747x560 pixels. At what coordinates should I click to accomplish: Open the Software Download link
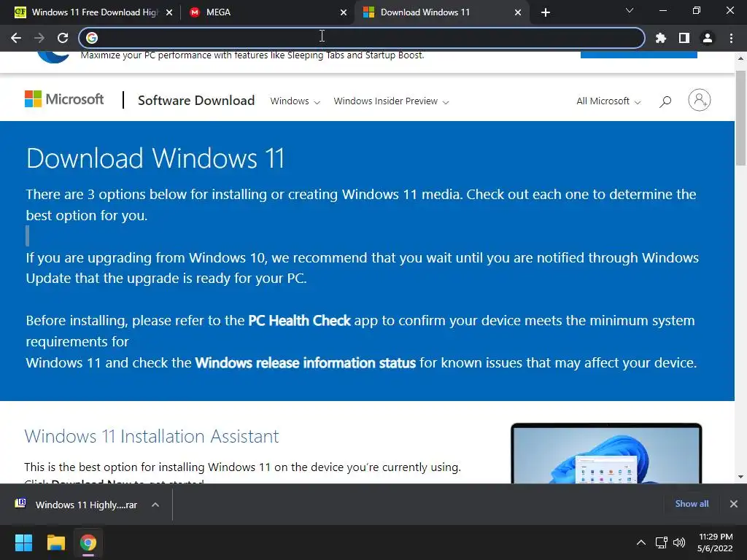196,101
